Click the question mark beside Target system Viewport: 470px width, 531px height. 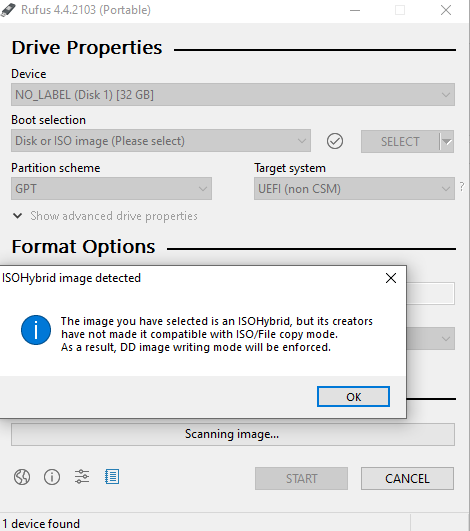[x=462, y=186]
